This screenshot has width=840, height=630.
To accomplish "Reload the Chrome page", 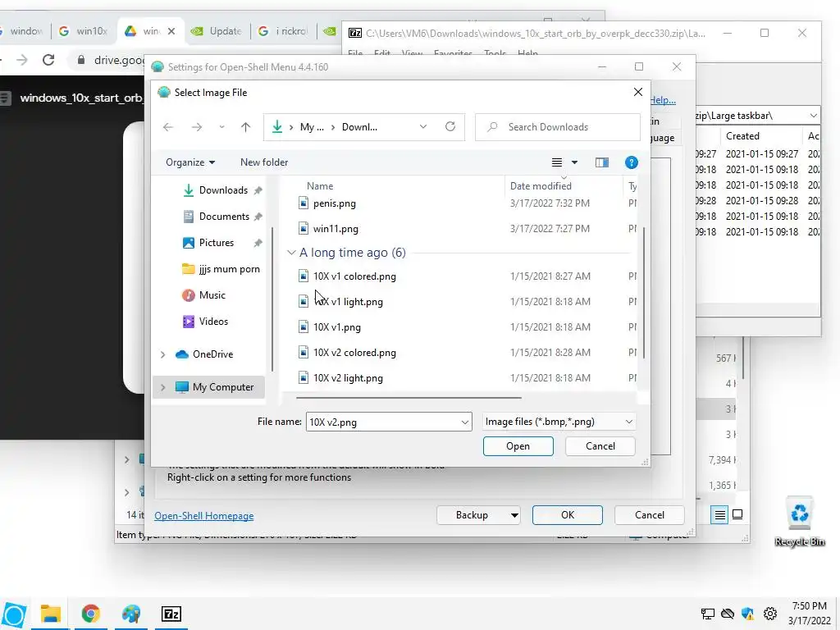I will [48, 60].
